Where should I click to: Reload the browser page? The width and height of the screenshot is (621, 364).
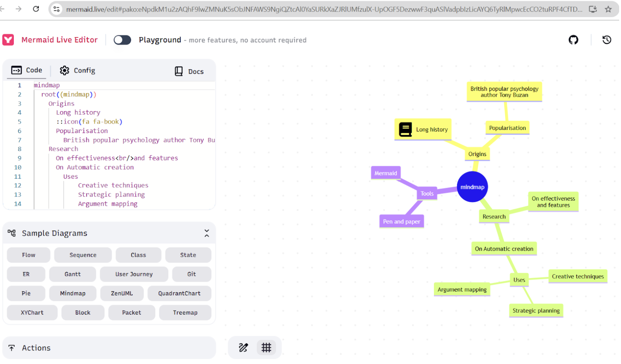tap(36, 9)
